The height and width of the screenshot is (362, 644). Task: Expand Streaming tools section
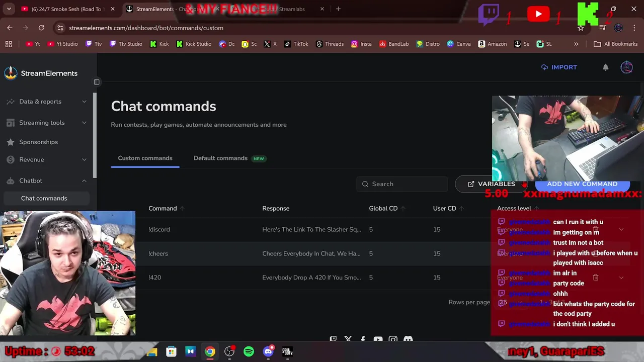46,123
